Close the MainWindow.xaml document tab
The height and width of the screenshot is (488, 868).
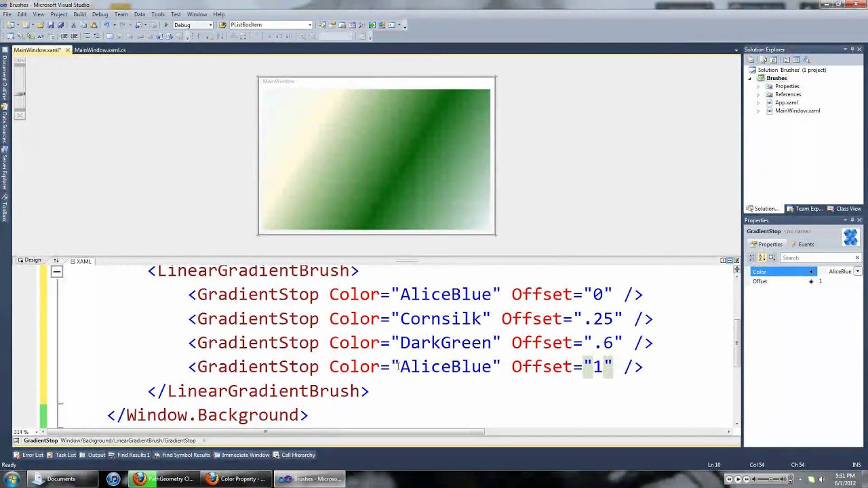pyautogui.click(x=68, y=50)
